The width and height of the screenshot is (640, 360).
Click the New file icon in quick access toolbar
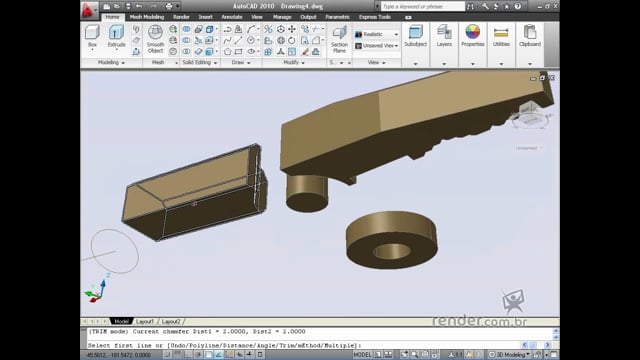[107, 6]
